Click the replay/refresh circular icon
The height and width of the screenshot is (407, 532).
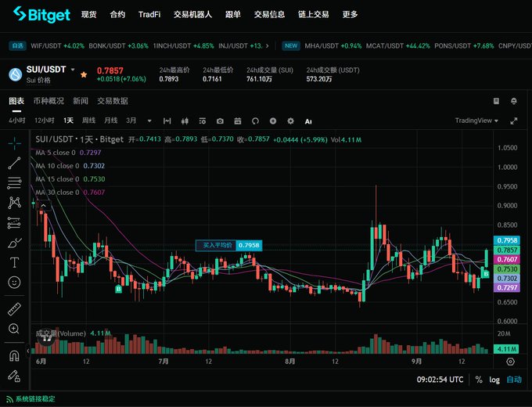(256, 121)
